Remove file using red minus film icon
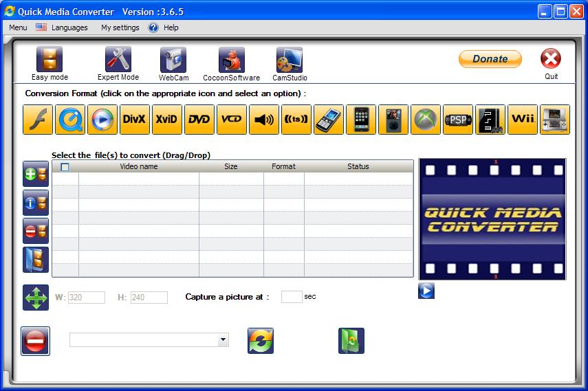The image size is (588, 391). (x=36, y=231)
